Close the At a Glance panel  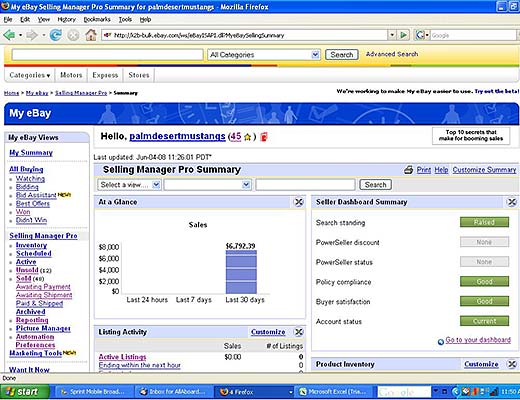(x=299, y=202)
